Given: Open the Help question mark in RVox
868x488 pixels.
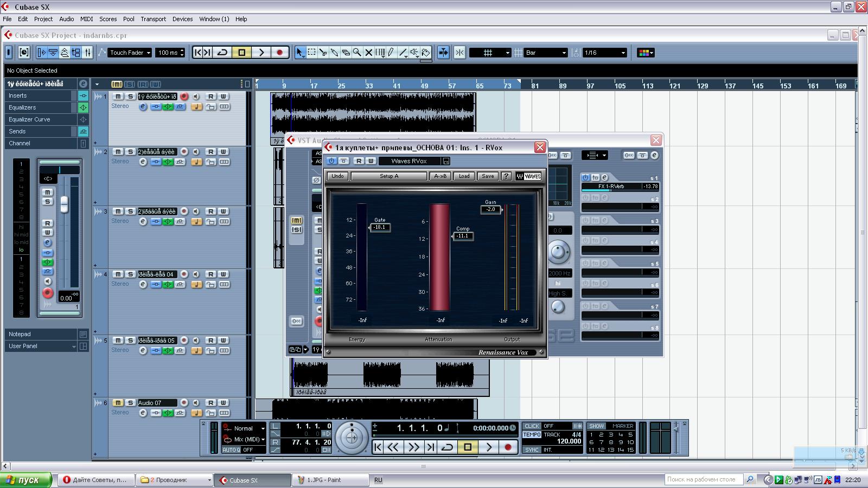Looking at the screenshot, I should pos(506,176).
